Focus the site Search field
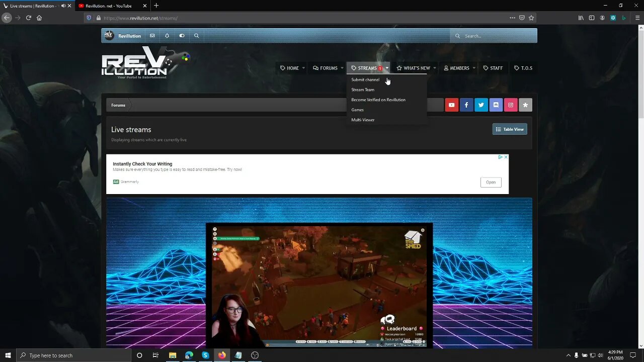This screenshot has height=362, width=644. click(x=494, y=36)
